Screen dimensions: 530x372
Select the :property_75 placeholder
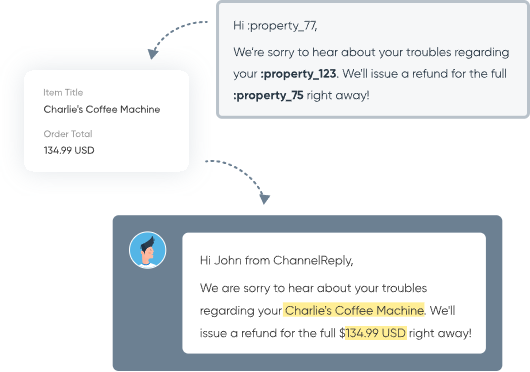(x=268, y=95)
